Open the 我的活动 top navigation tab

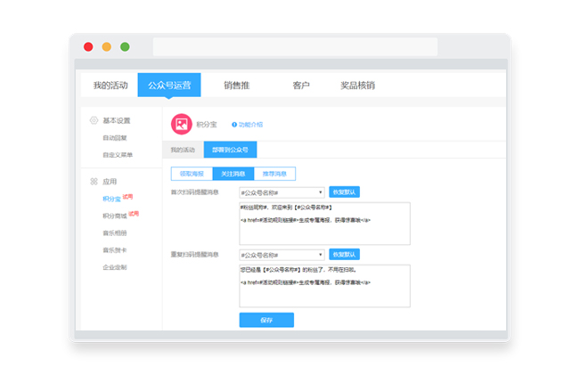(110, 86)
